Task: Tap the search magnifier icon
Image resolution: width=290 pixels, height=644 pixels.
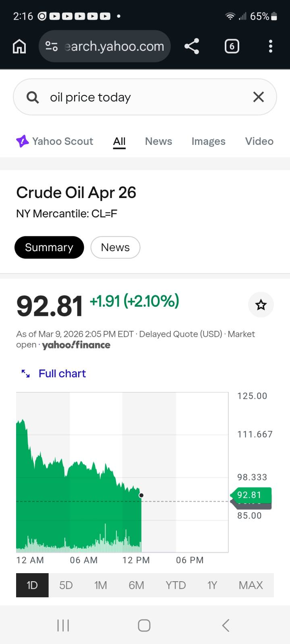Action: [33, 97]
